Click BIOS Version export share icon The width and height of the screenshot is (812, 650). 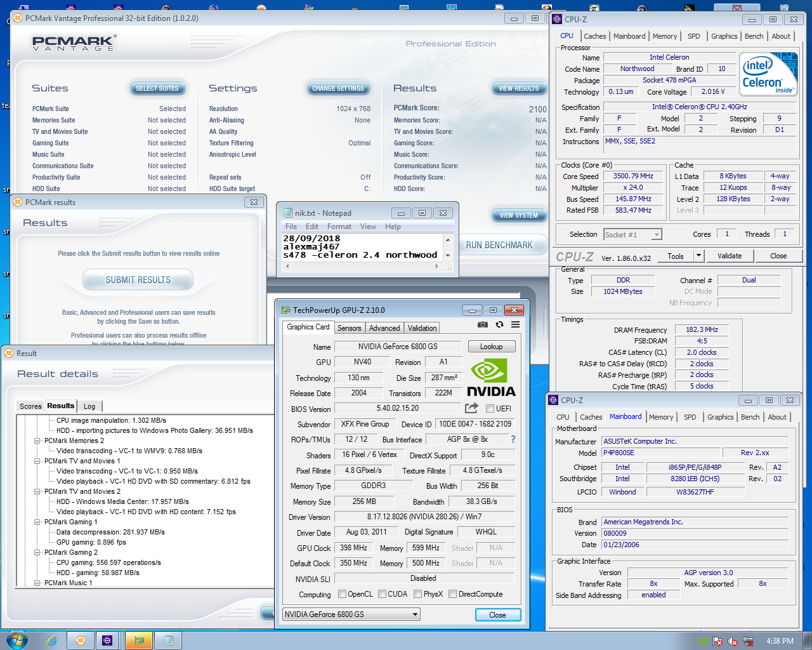[x=471, y=408]
